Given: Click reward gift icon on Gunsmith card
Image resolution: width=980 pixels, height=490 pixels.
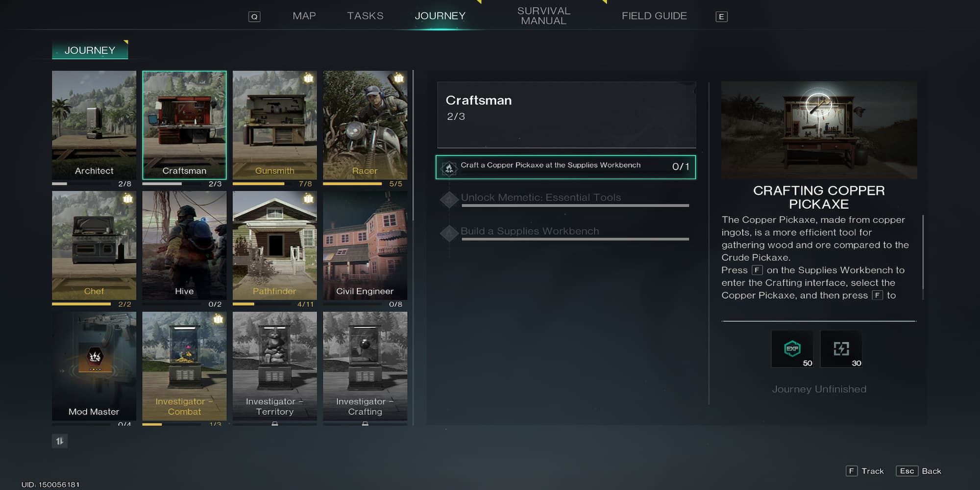Looking at the screenshot, I should 308,78.
